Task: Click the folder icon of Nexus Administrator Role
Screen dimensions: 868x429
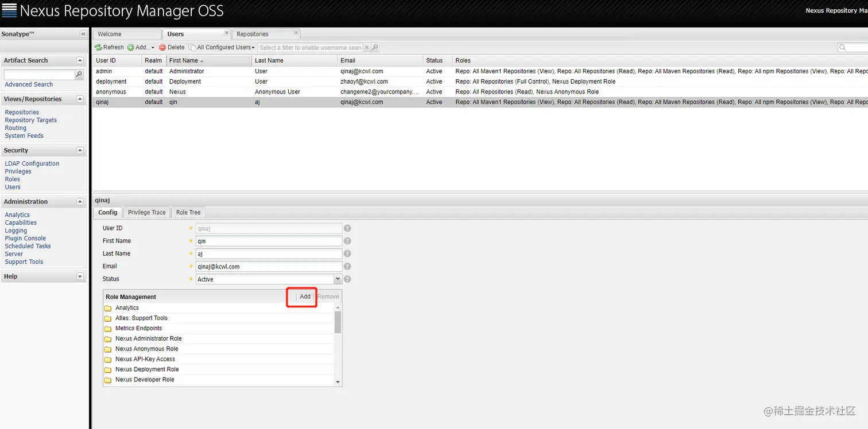Action: click(x=107, y=339)
